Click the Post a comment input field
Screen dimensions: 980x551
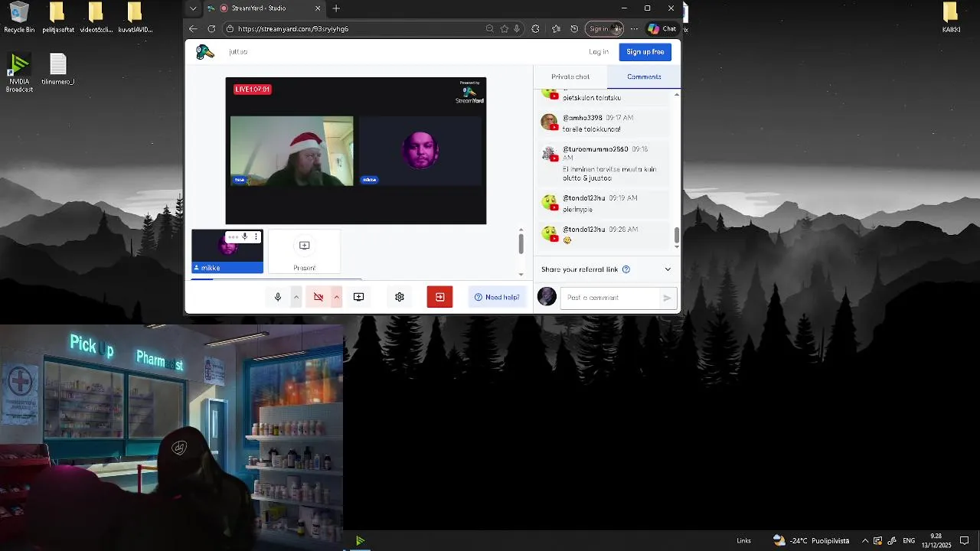609,298
